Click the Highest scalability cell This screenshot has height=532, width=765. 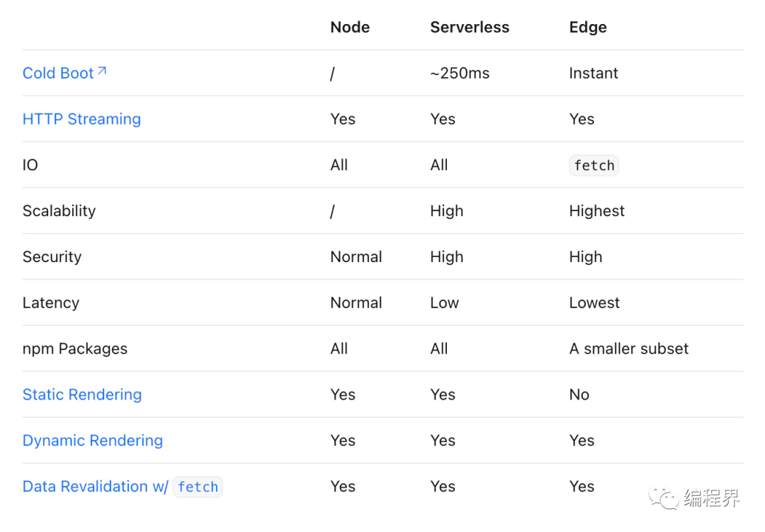click(x=596, y=211)
